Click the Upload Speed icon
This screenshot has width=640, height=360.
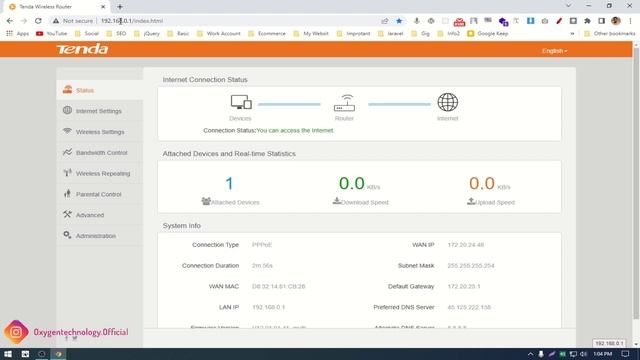point(471,201)
